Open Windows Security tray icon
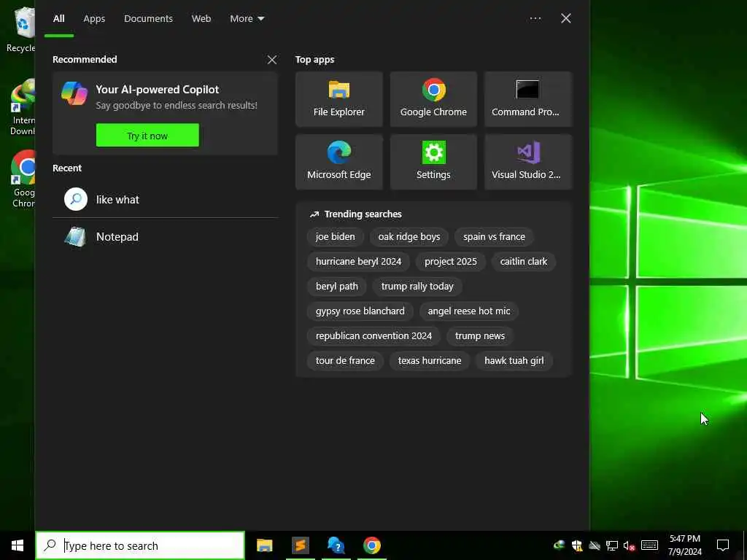Screen dimensions: 747x560 coord(577,545)
